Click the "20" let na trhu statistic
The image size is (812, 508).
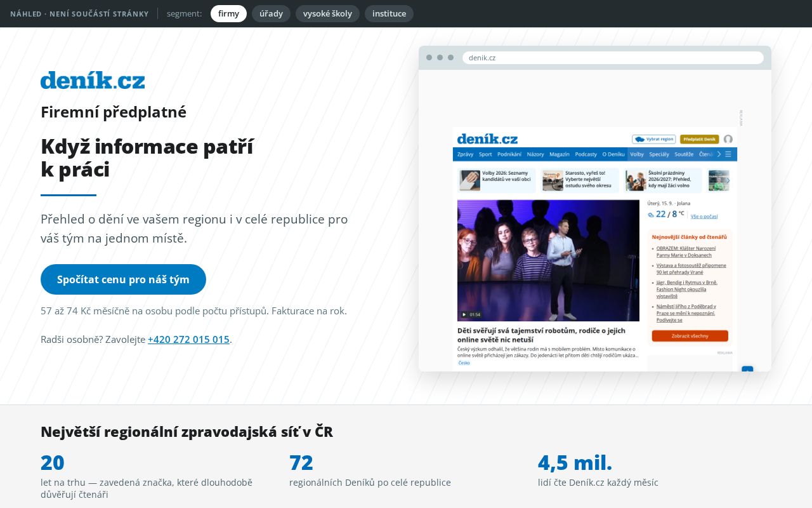click(x=53, y=463)
